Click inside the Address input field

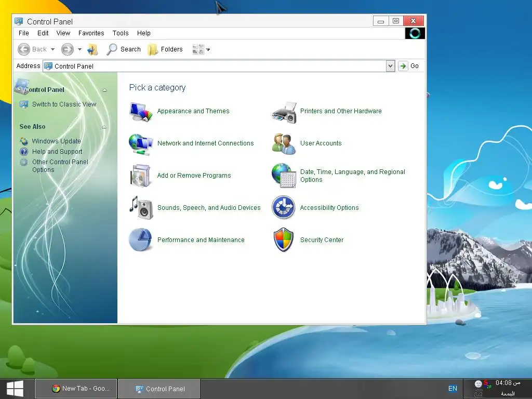pyautogui.click(x=215, y=66)
